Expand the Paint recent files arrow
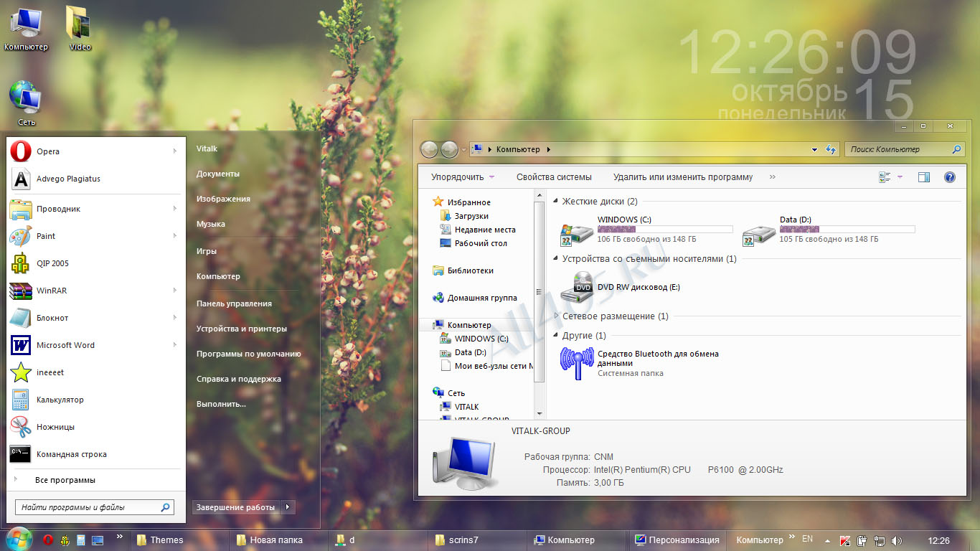 (174, 236)
